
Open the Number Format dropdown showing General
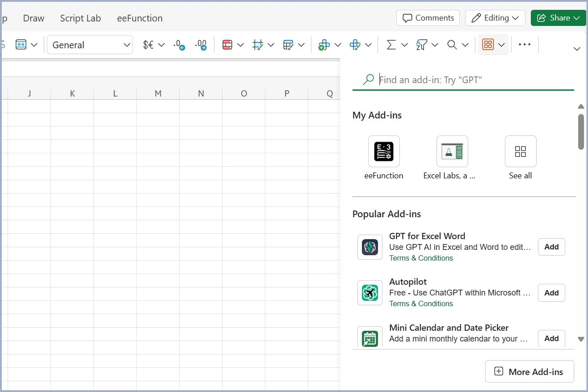89,45
